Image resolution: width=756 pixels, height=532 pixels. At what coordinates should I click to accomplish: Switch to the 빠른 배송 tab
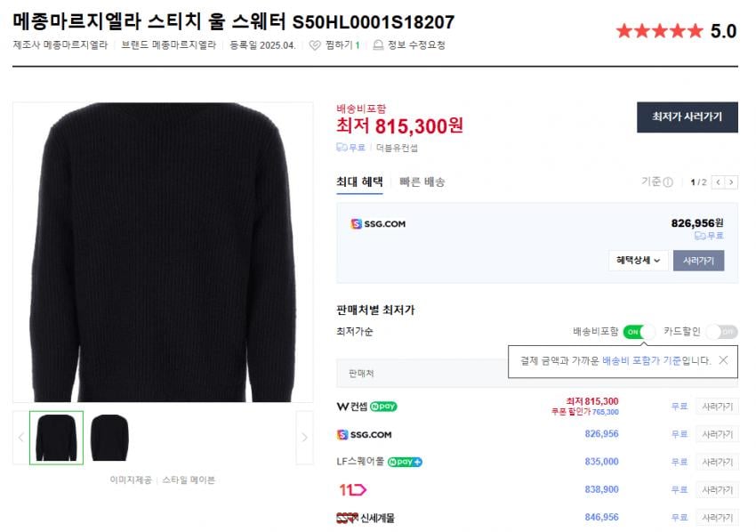coord(422,181)
